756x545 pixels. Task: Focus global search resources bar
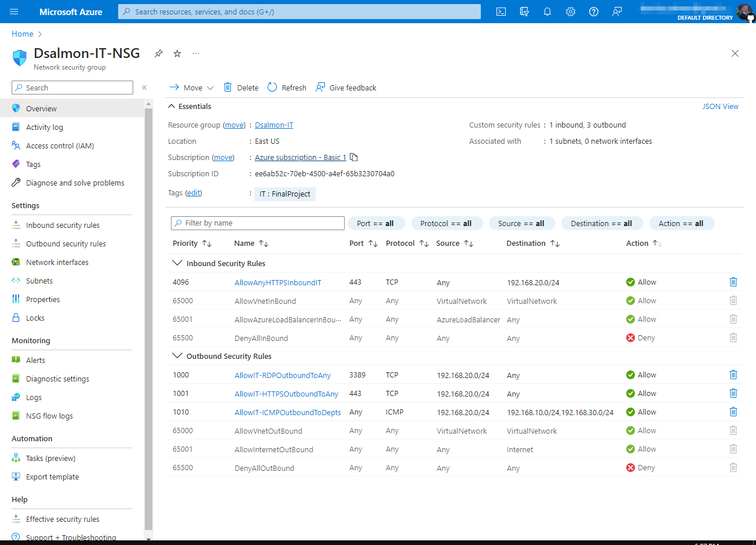coord(300,12)
